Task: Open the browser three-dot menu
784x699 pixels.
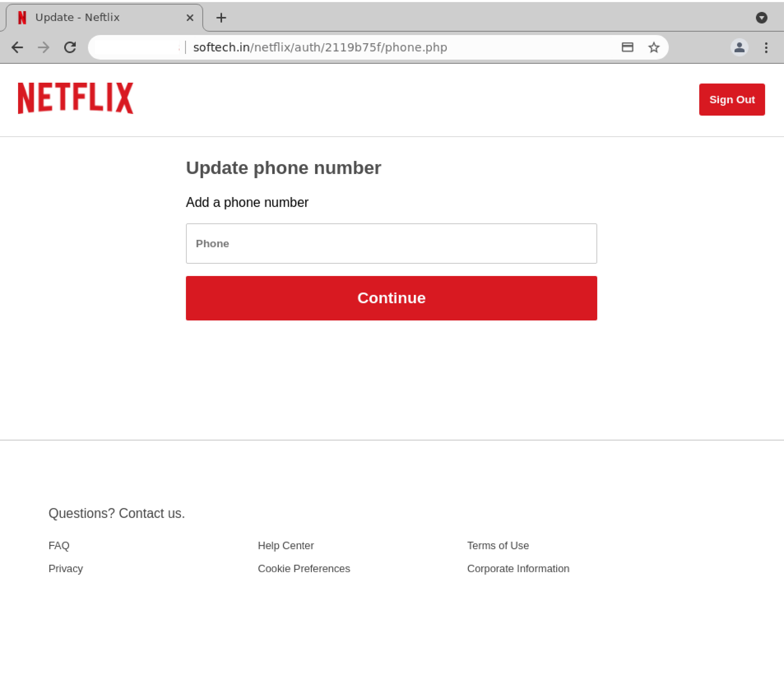Action: pos(766,47)
